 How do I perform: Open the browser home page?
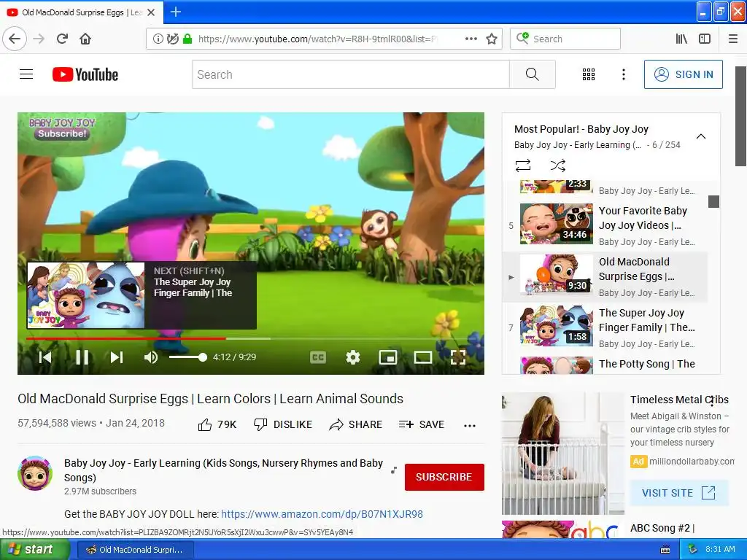pyautogui.click(x=85, y=39)
